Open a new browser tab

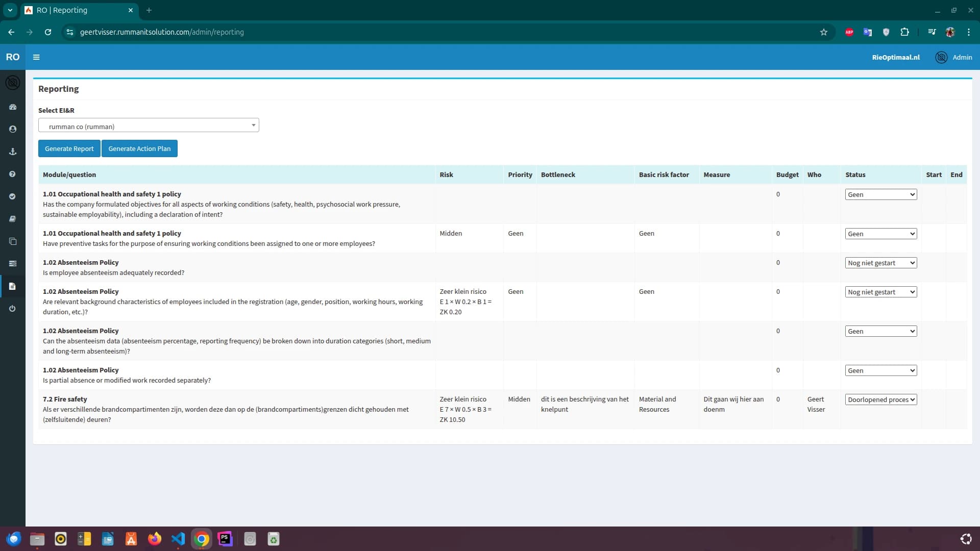[x=149, y=10]
